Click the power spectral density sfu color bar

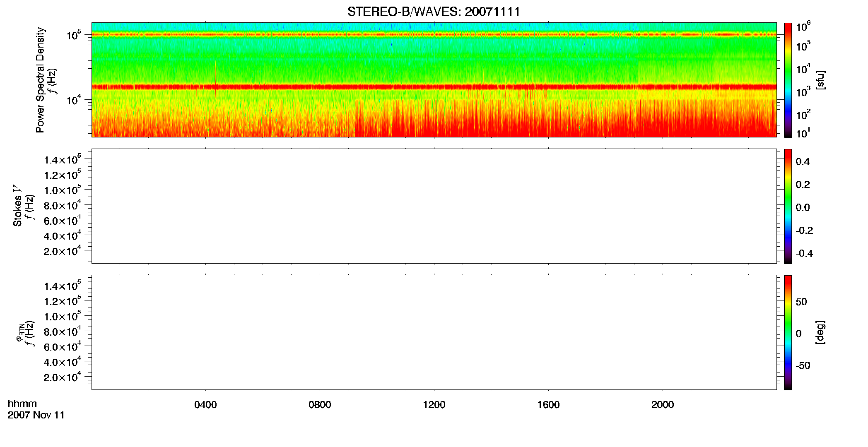click(x=788, y=80)
